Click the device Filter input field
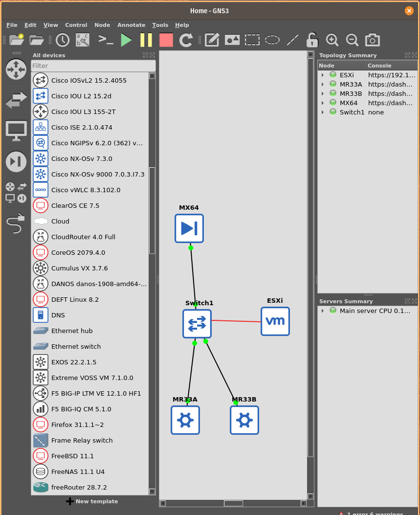Viewport: 420px width, 515px height. [93, 66]
